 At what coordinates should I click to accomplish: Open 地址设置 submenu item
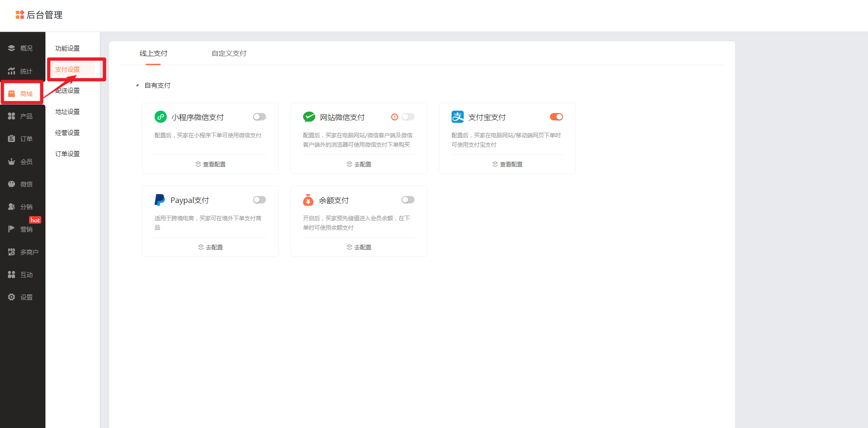67,112
